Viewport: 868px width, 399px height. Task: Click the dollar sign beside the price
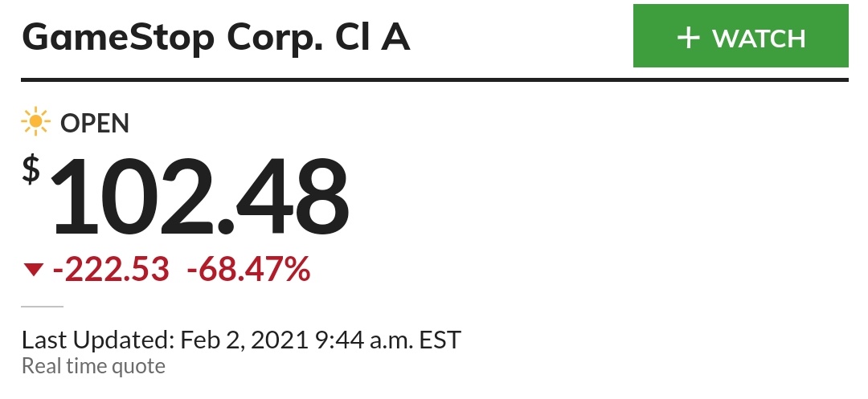click(x=31, y=169)
